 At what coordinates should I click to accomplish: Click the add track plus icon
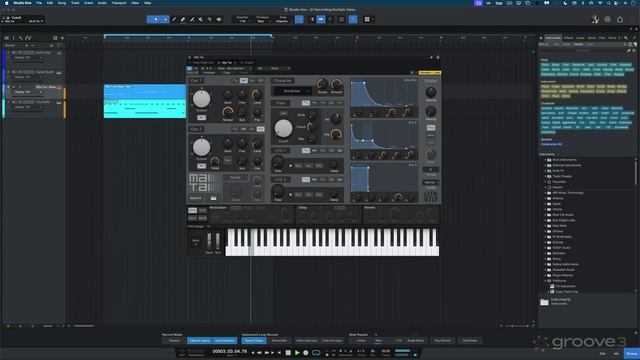click(x=62, y=38)
